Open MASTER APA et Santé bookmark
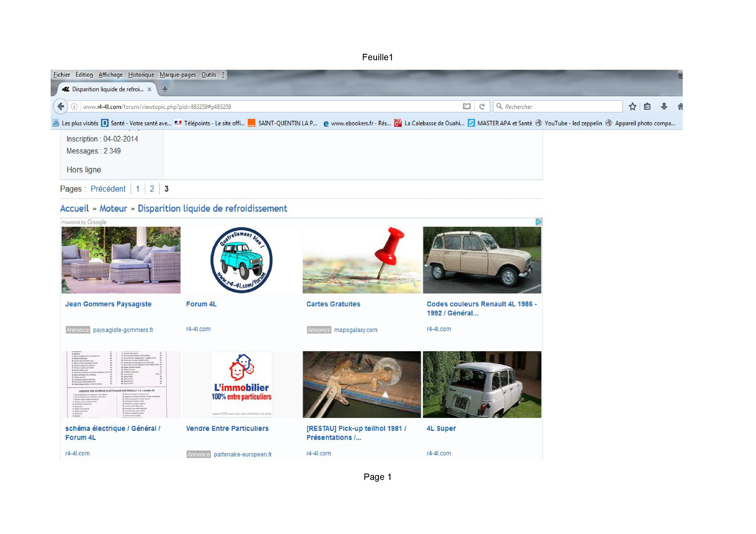The image size is (756, 534). (x=500, y=123)
